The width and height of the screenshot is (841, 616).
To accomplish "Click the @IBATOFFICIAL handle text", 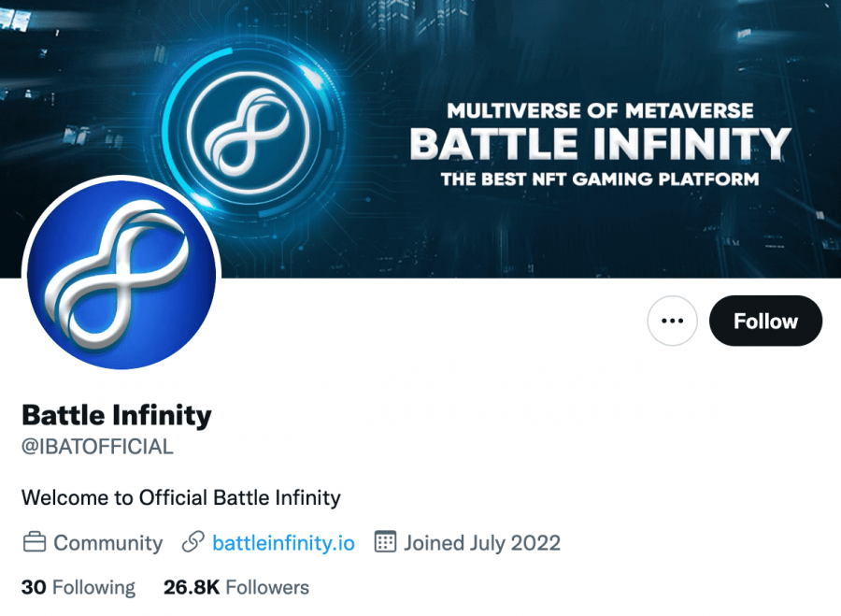I will click(x=97, y=447).
